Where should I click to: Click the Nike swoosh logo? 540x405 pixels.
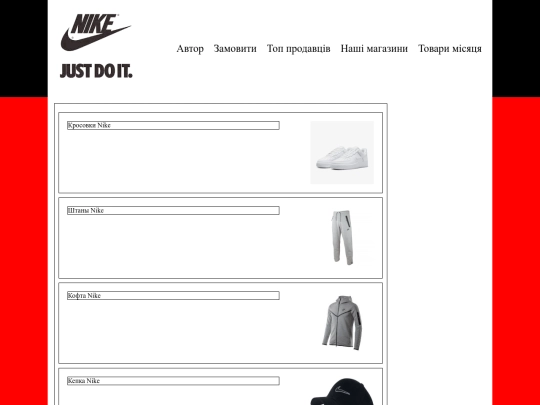tap(96, 32)
